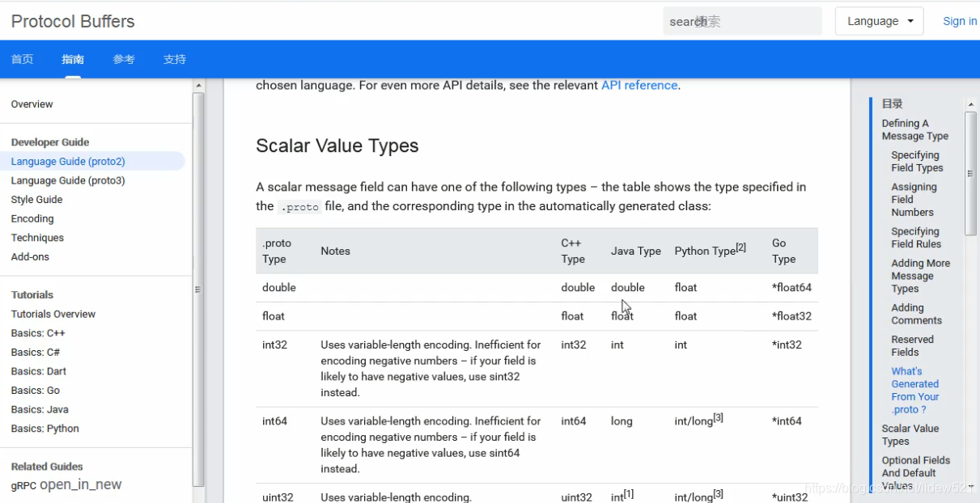The height and width of the screenshot is (503, 980).
Task: Click the Developer Guide sidebar heading
Action: pyautogui.click(x=50, y=142)
